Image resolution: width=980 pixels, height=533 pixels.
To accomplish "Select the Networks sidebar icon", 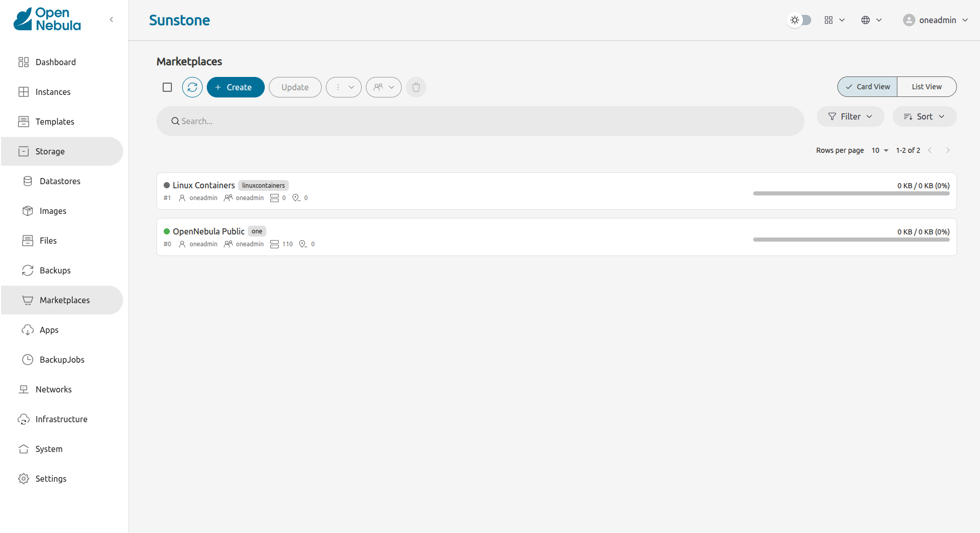I will coord(24,389).
